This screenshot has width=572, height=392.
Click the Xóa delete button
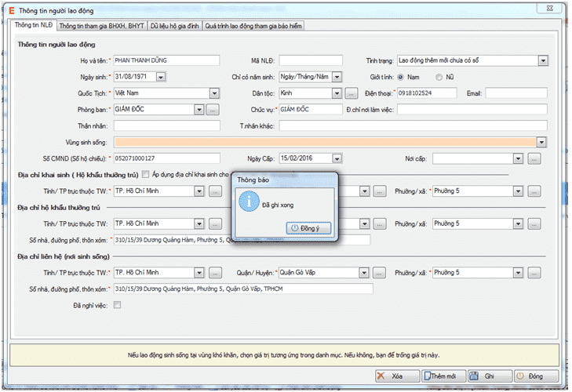point(394,376)
